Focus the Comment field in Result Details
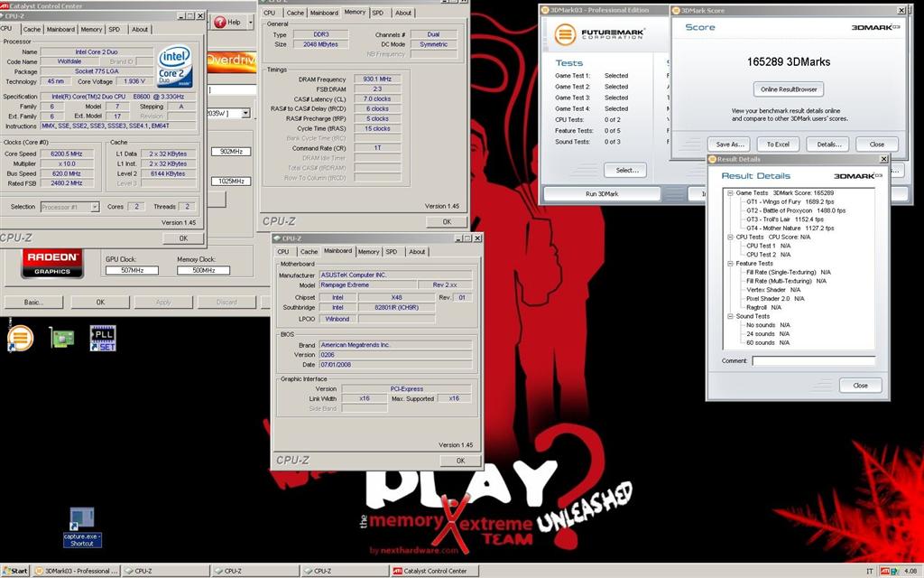 click(x=813, y=361)
